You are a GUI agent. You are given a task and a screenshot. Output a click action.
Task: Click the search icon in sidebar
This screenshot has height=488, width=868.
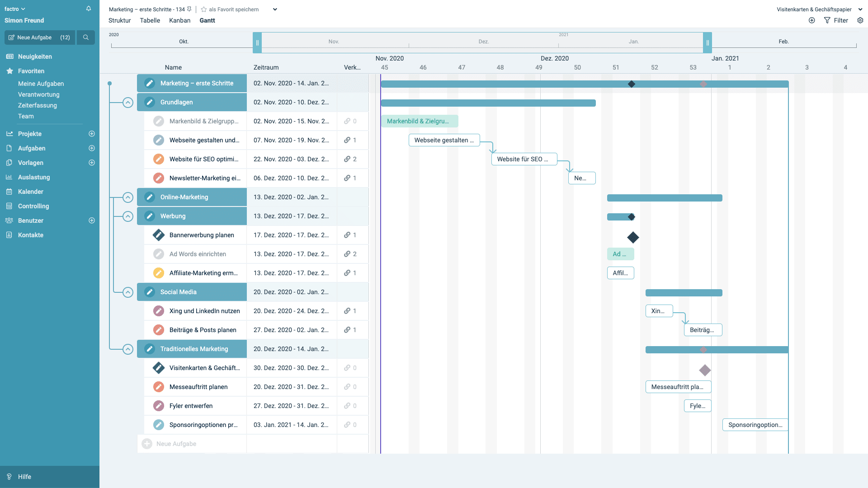[x=86, y=38]
